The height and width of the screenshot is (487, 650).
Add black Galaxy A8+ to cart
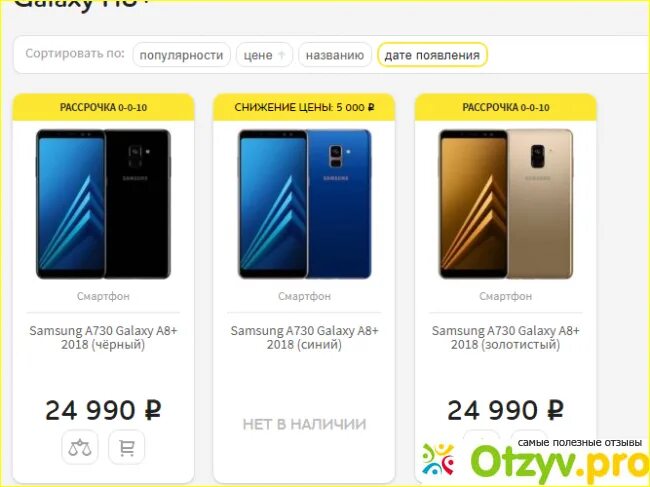point(126,448)
